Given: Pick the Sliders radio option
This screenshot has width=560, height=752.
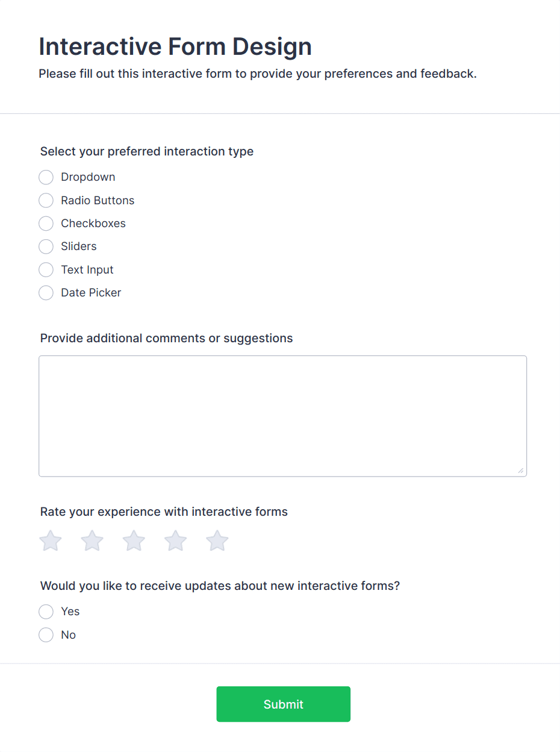Looking at the screenshot, I should [46, 246].
